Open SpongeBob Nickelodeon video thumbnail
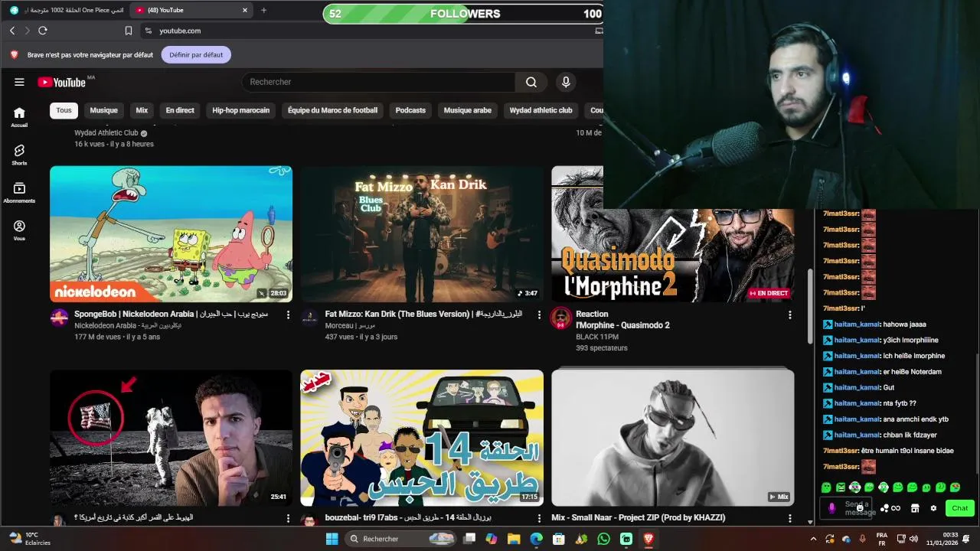The height and width of the screenshot is (551, 980). pyautogui.click(x=171, y=234)
